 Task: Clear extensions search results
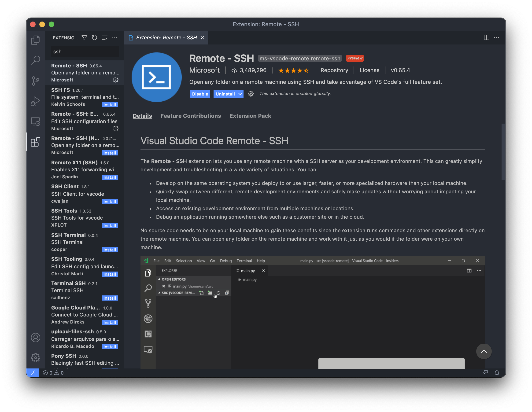click(105, 38)
